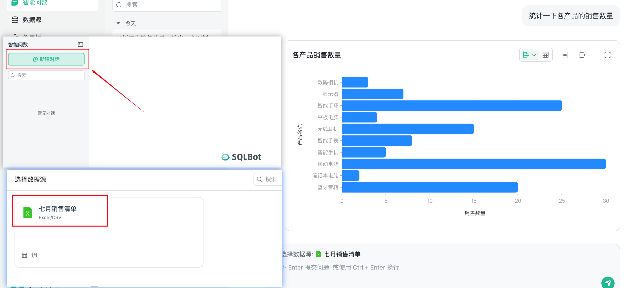Click the 搜索 box in 选择数据源 panel

[x=268, y=179]
